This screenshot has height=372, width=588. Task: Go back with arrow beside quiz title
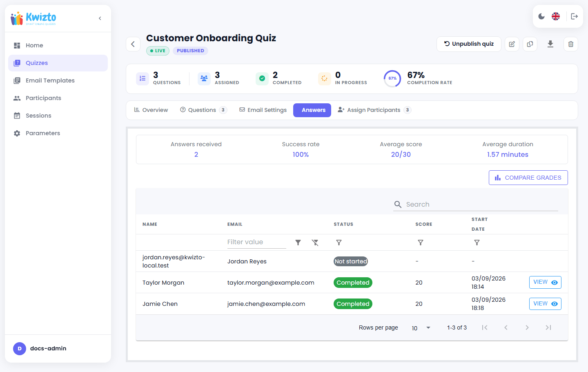tap(133, 44)
